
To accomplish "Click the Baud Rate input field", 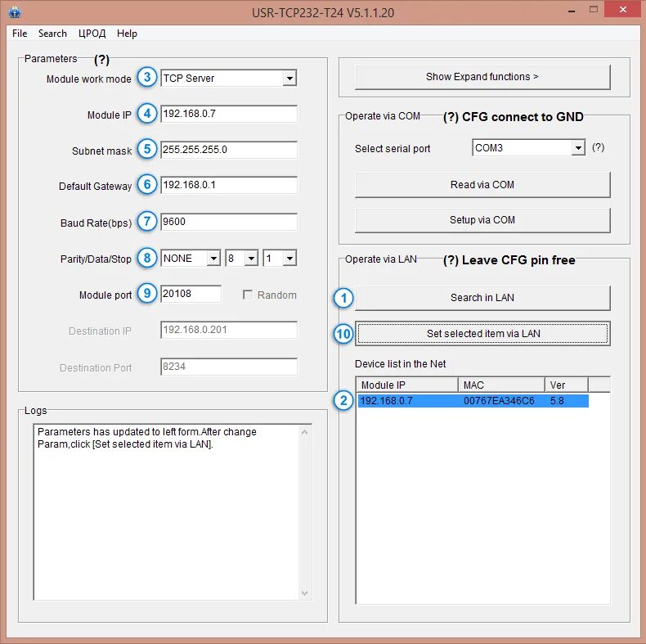I will (229, 222).
